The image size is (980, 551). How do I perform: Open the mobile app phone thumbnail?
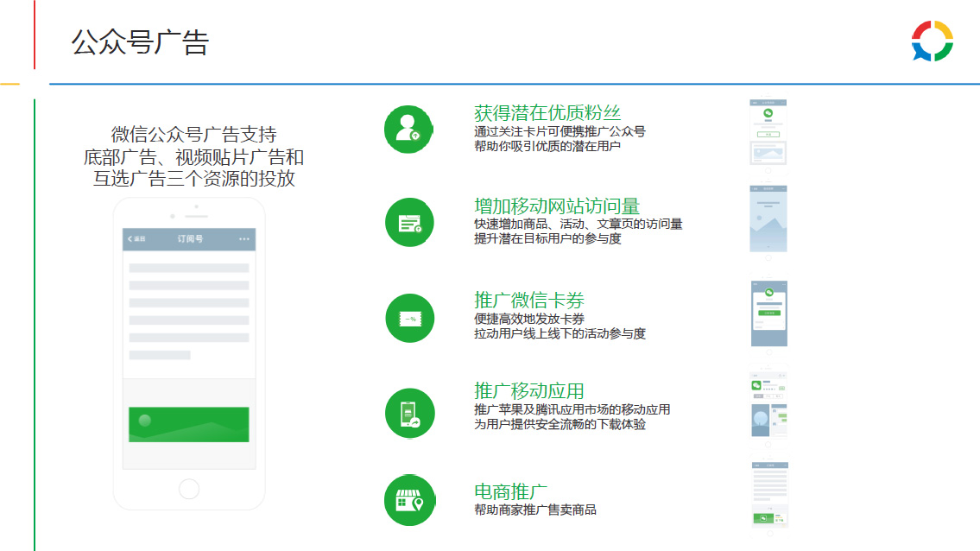coord(768,408)
